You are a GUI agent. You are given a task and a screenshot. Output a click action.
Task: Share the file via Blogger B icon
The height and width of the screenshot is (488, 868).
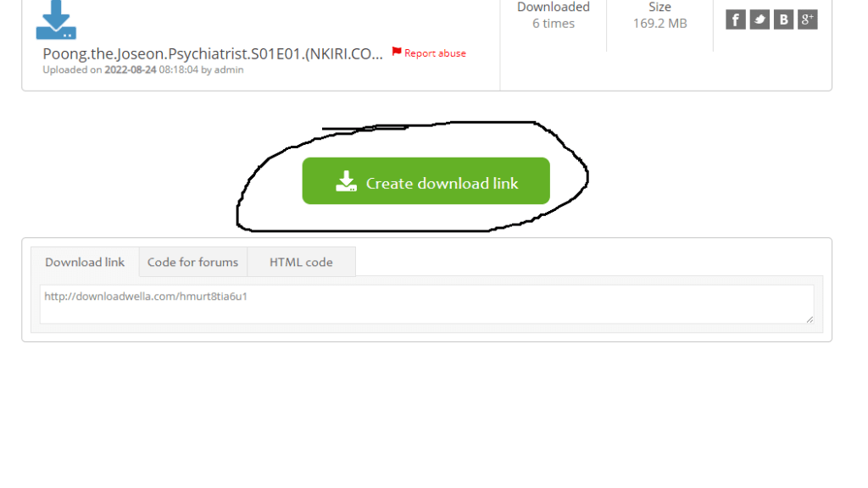783,20
